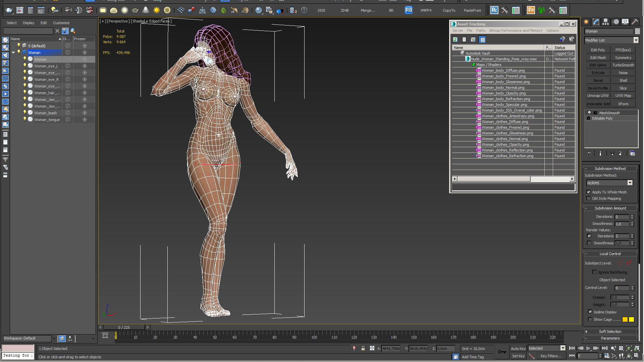This screenshot has height=362, width=644.
Task: Click the Edit Poly modifier button
Action: (598, 50)
